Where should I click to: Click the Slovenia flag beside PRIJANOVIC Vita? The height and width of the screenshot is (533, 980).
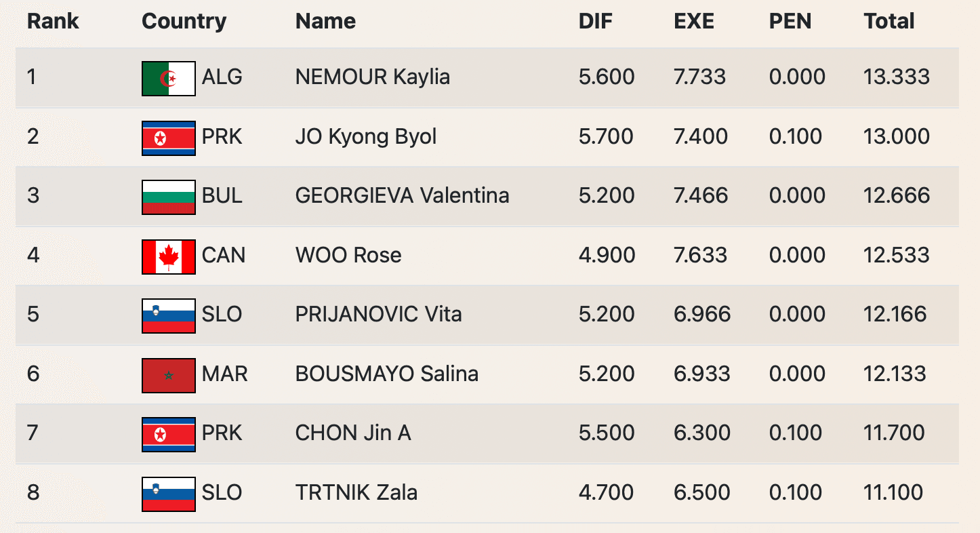169,315
